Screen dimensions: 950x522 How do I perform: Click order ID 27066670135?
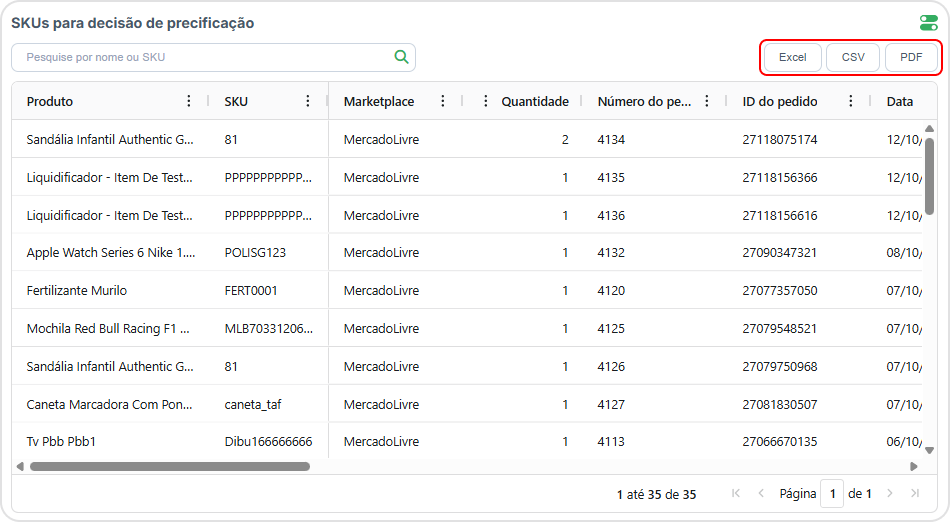780,441
